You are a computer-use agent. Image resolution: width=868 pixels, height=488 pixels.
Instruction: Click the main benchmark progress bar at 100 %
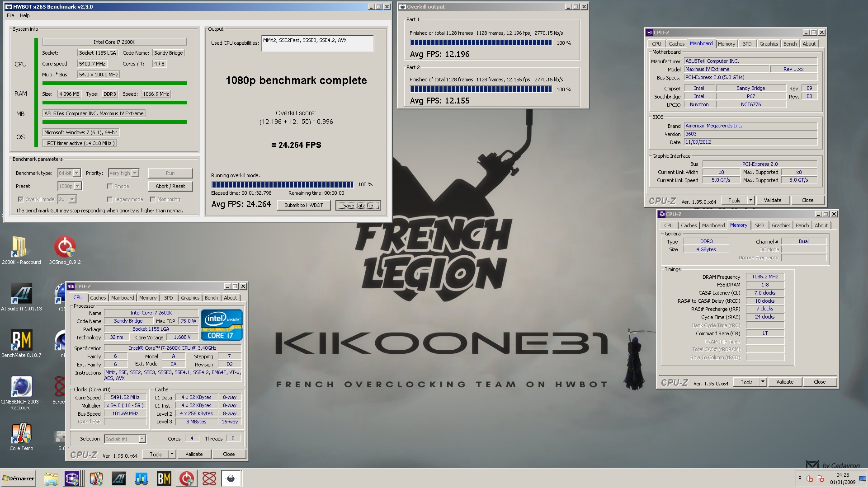point(283,184)
